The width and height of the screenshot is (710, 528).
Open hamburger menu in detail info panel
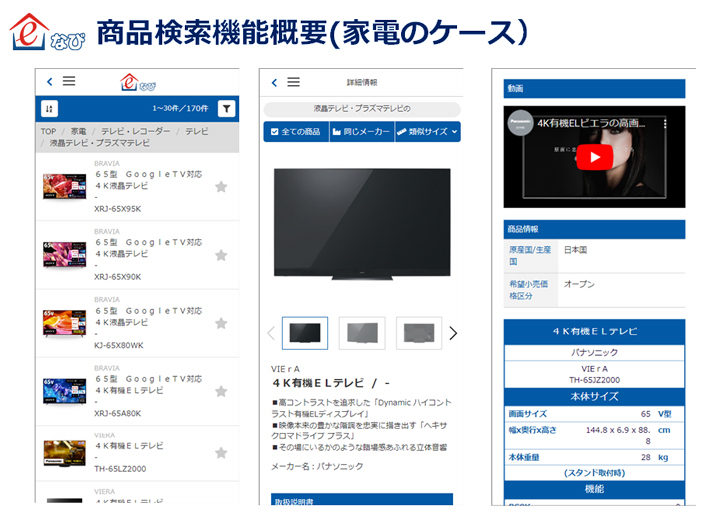pyautogui.click(x=293, y=82)
